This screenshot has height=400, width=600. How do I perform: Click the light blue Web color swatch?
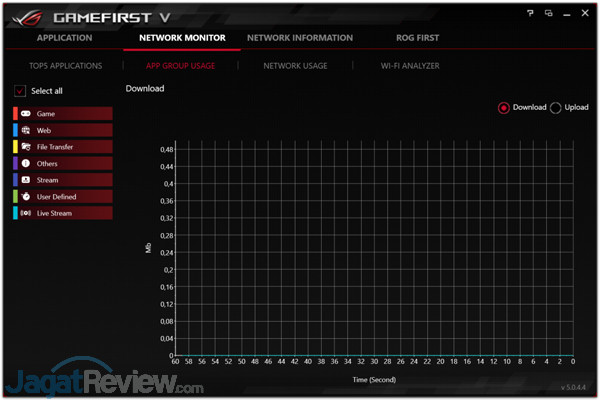(x=15, y=130)
